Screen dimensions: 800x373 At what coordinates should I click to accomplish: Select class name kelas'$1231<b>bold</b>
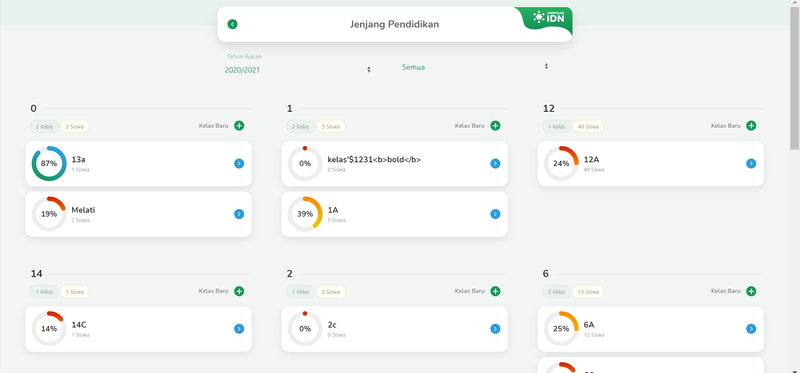click(374, 160)
